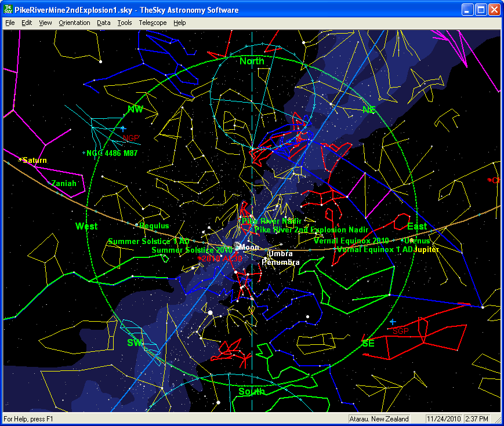504x426 pixels.
Task: Open the Data menu
Action: [x=103, y=23]
